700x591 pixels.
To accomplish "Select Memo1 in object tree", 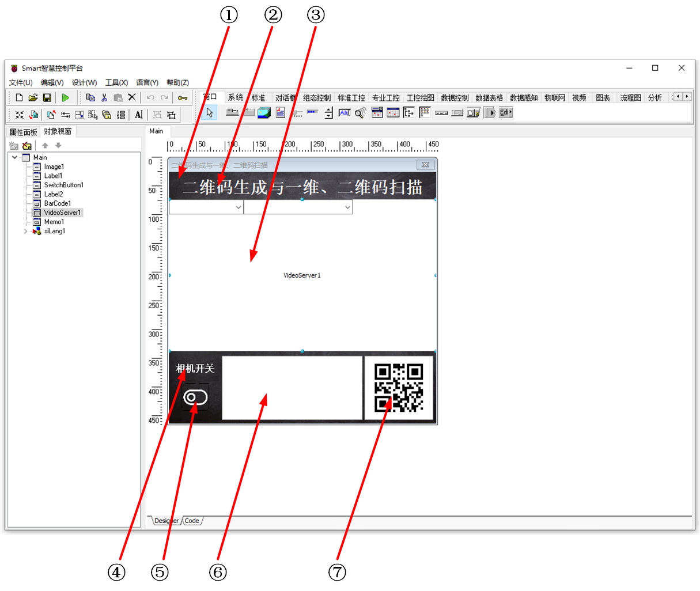I will pos(54,222).
